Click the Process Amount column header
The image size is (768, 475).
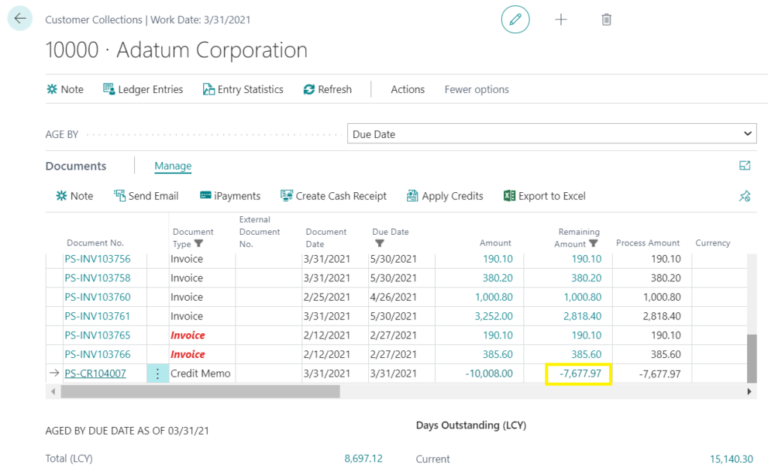[648, 243]
